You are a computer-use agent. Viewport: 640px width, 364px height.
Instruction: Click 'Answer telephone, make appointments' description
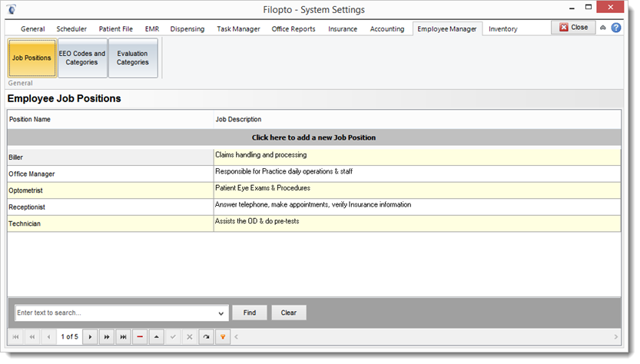[x=417, y=207]
